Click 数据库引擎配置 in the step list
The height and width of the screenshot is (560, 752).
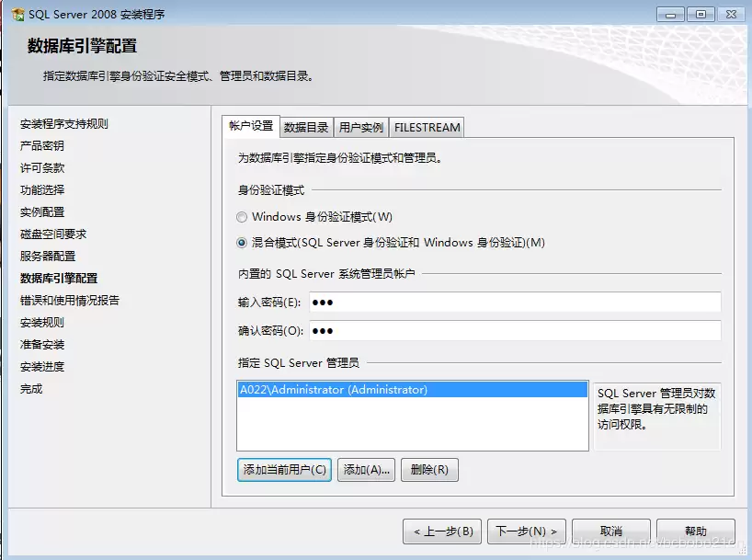point(59,279)
